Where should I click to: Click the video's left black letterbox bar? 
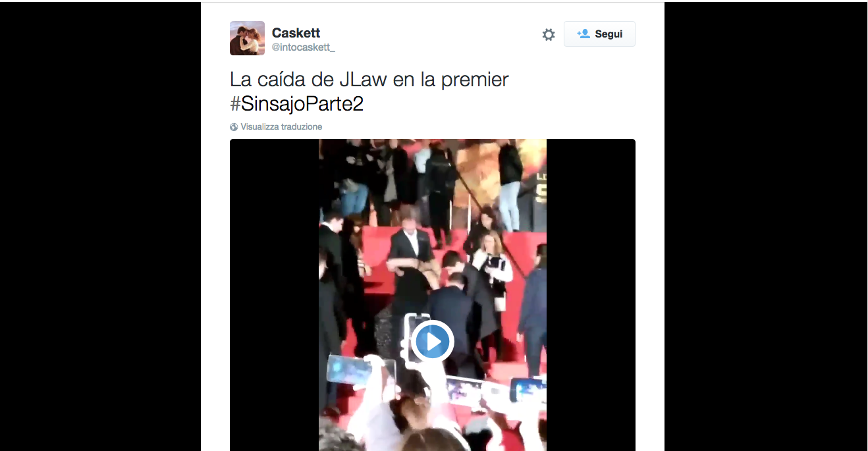coord(275,295)
